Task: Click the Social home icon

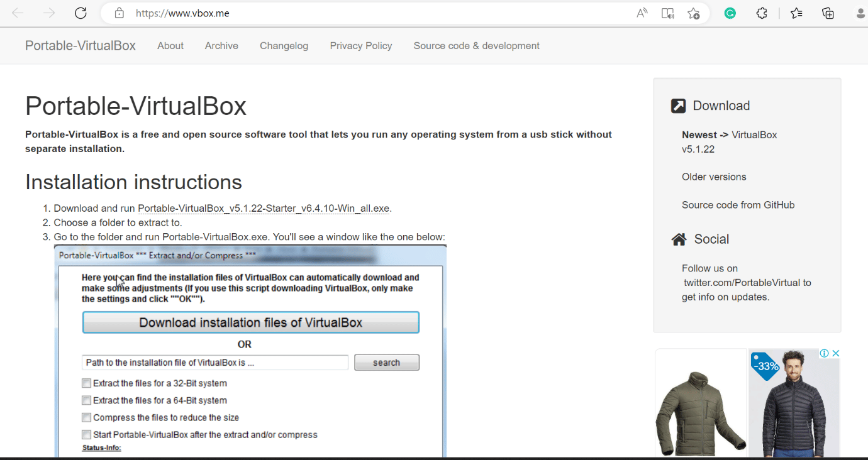Action: pos(679,239)
